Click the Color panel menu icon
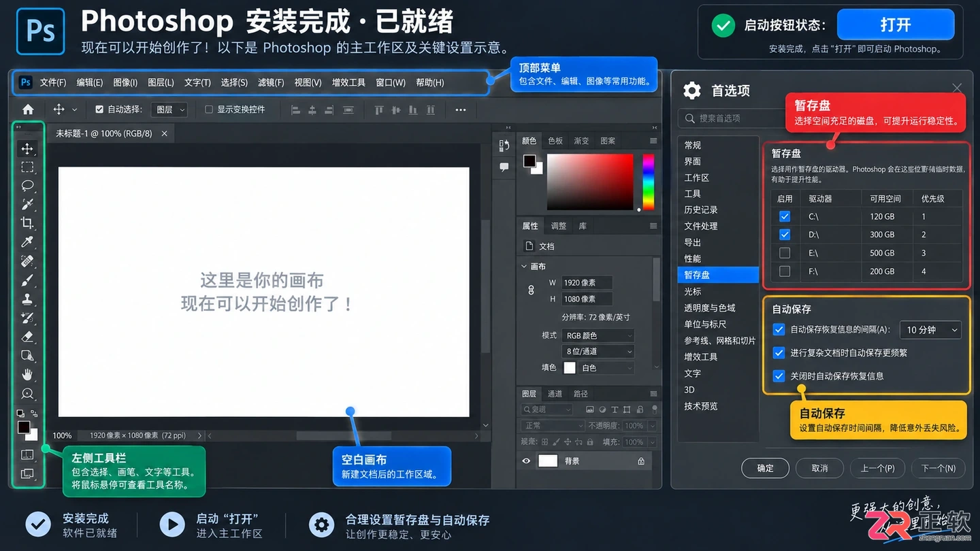980x551 pixels. click(653, 141)
